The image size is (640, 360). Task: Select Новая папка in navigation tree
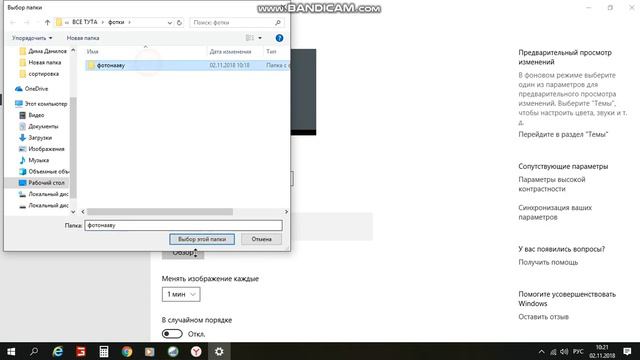click(x=40, y=62)
